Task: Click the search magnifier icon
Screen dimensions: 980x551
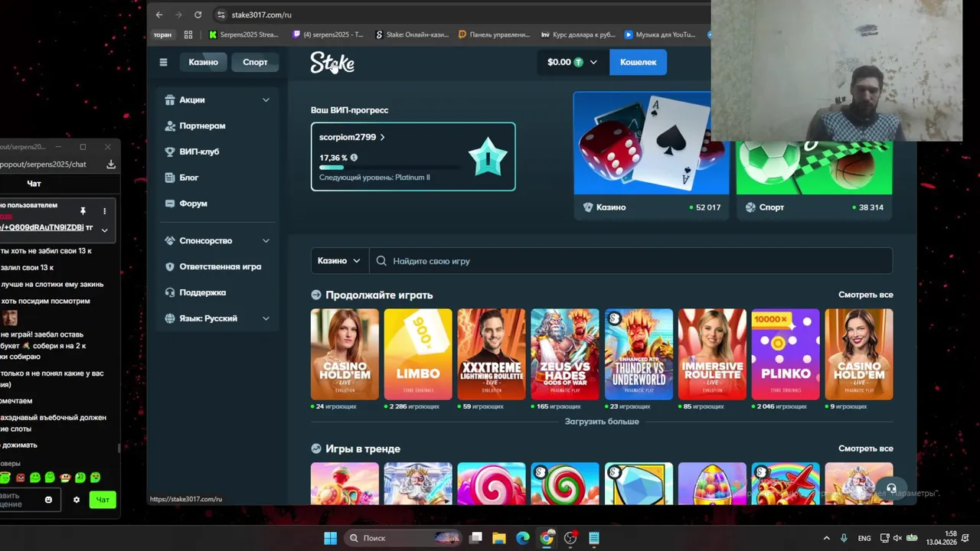Action: 381,261
